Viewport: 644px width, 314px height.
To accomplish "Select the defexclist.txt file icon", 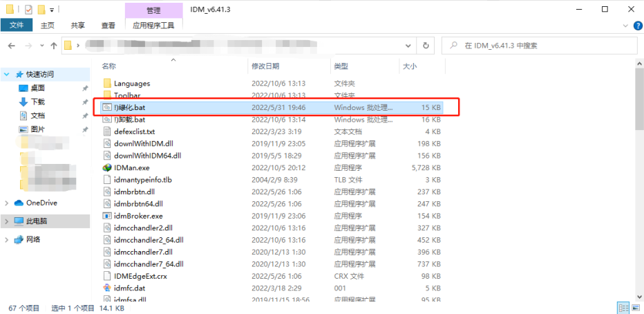I will click(x=107, y=131).
